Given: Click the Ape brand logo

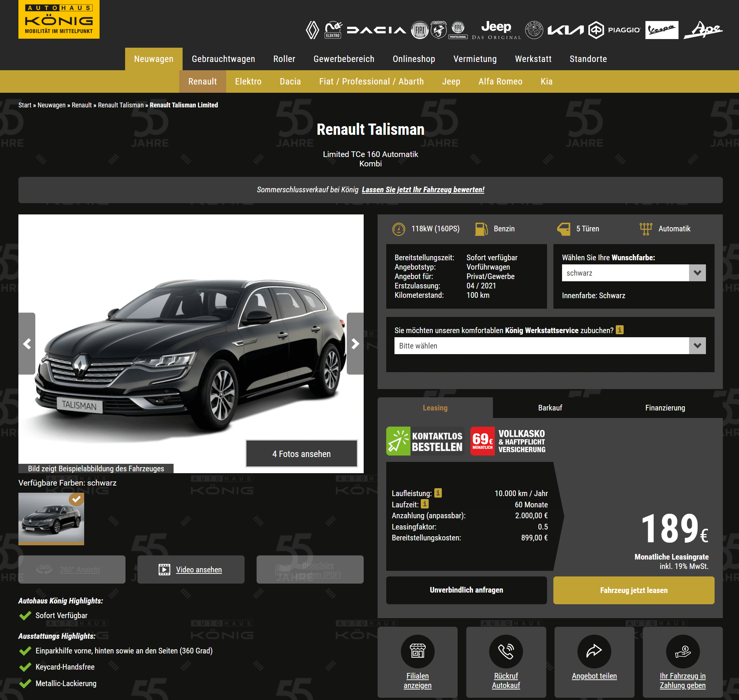Looking at the screenshot, I should (x=703, y=30).
